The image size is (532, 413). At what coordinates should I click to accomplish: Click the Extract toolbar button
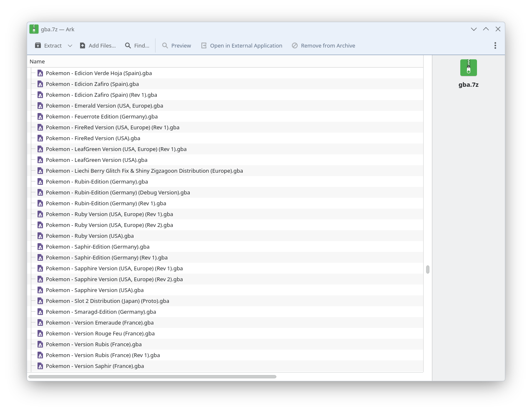(48, 45)
